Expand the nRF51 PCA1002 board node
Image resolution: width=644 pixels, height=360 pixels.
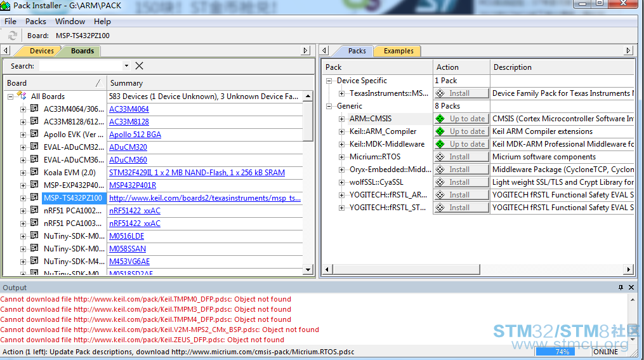(23, 211)
